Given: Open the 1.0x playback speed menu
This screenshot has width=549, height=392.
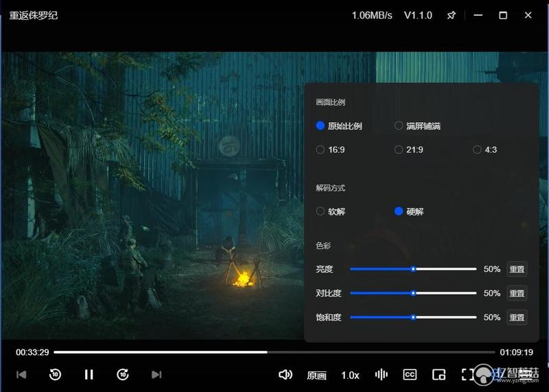Looking at the screenshot, I should [x=350, y=376].
